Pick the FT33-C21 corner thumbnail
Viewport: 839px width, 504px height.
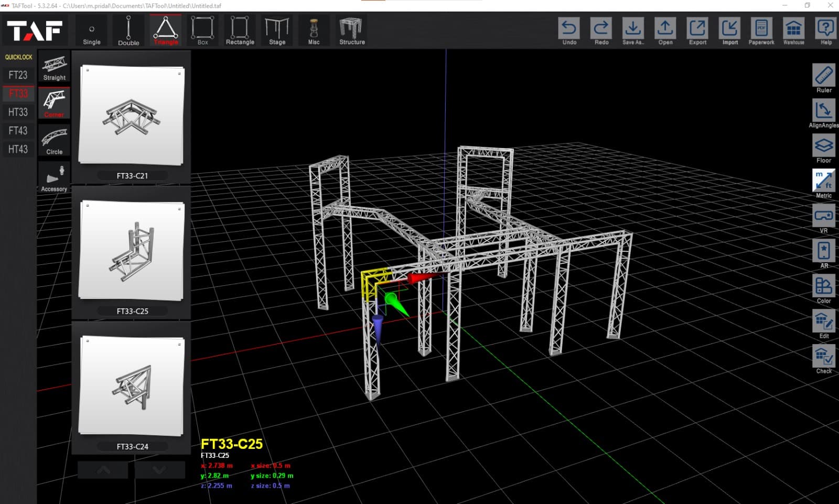131,115
